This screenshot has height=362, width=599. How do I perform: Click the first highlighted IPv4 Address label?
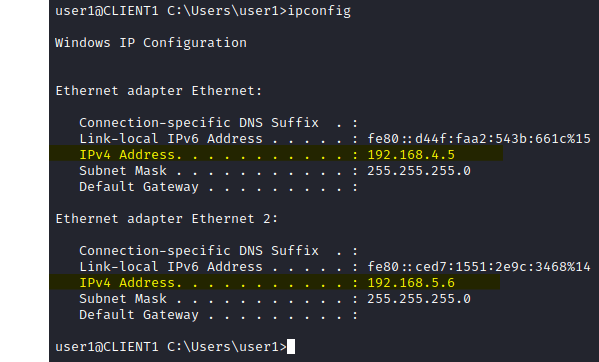click(x=127, y=155)
